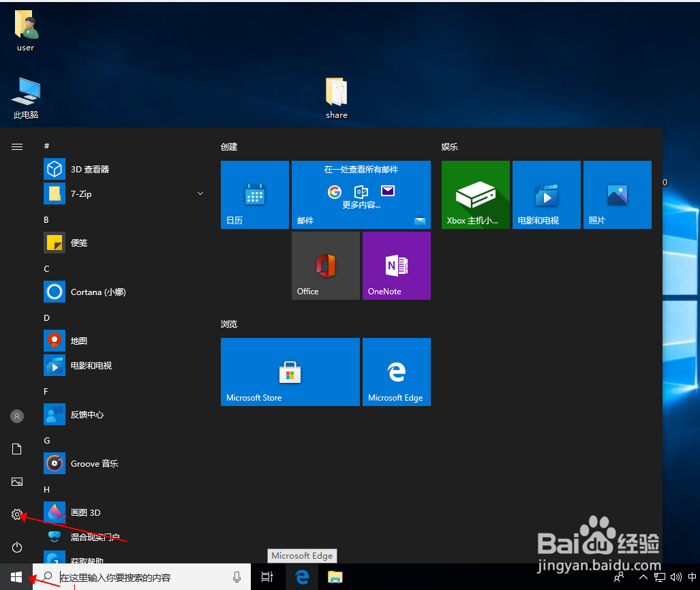Select the 创建 tile group header
The image size is (700, 590).
pyautogui.click(x=229, y=147)
